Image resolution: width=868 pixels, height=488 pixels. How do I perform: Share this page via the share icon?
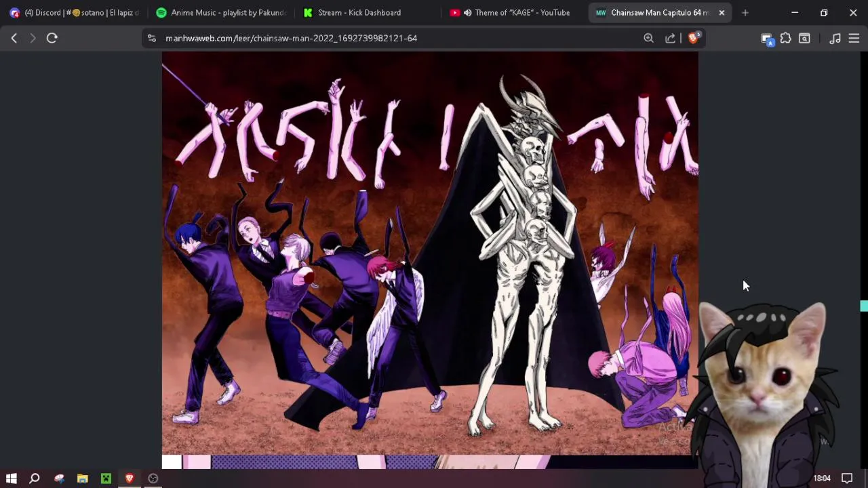coord(670,38)
